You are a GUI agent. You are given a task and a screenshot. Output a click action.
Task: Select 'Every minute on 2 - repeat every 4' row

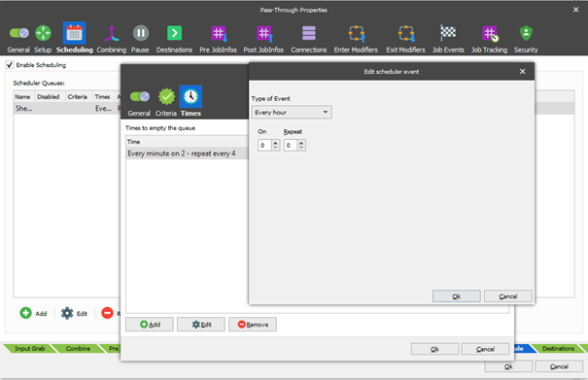188,154
